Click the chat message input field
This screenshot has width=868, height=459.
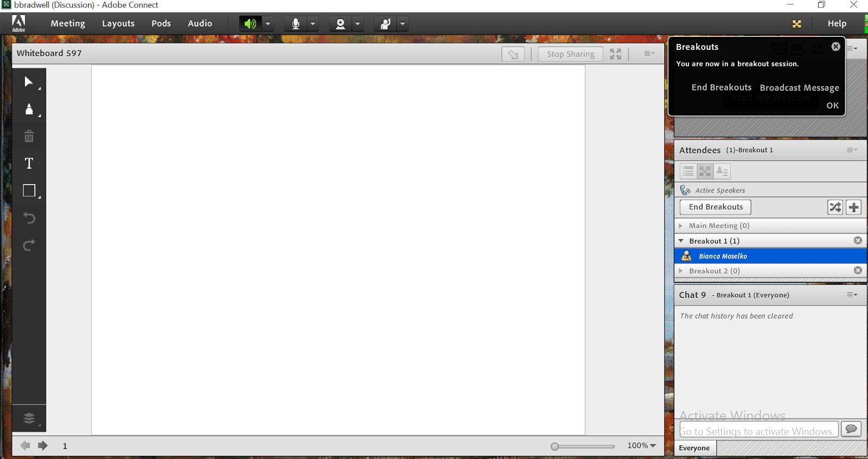point(758,430)
